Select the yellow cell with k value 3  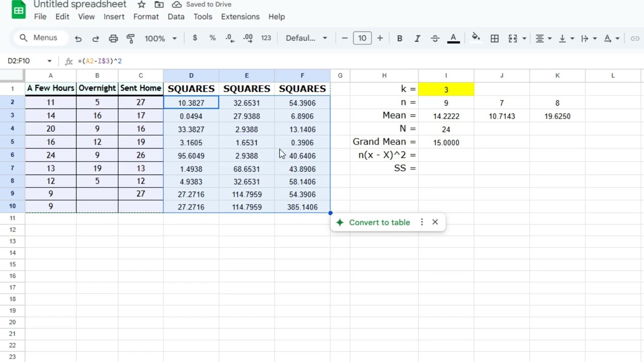[446, 89]
